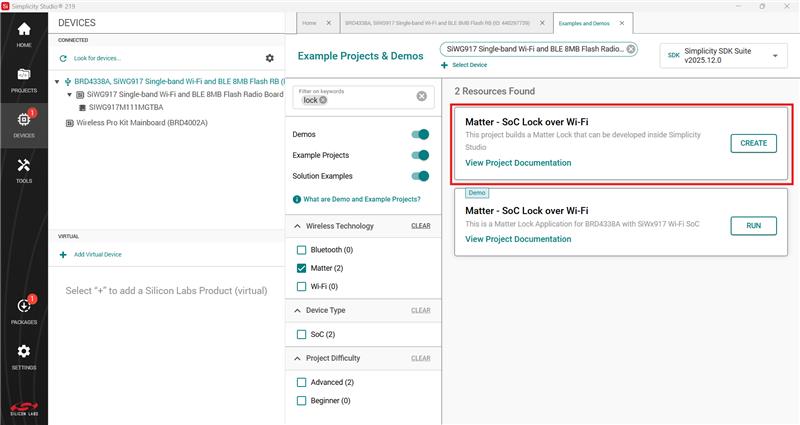
Task: Open the Home sidebar icon
Action: 24,34
